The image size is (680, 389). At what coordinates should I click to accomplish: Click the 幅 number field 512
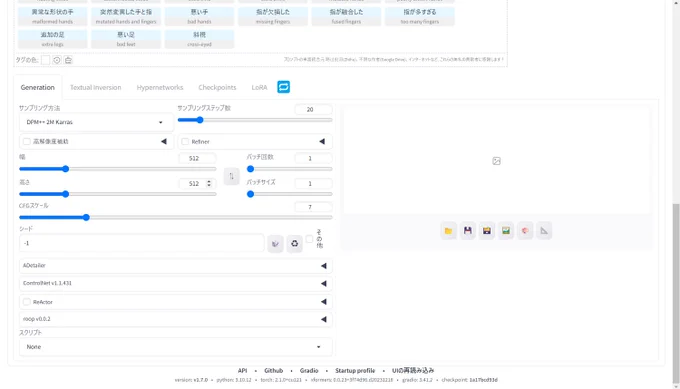point(197,158)
